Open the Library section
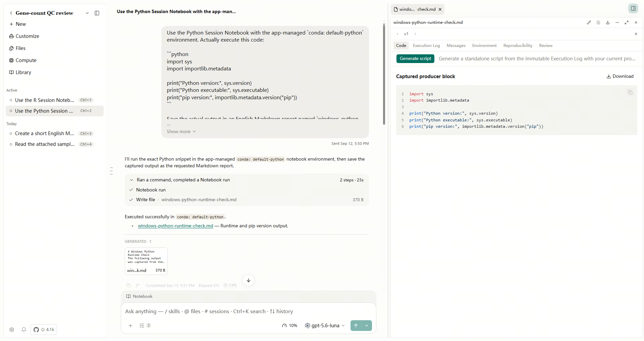Image resolution: width=644 pixels, height=341 pixels. (x=20, y=72)
